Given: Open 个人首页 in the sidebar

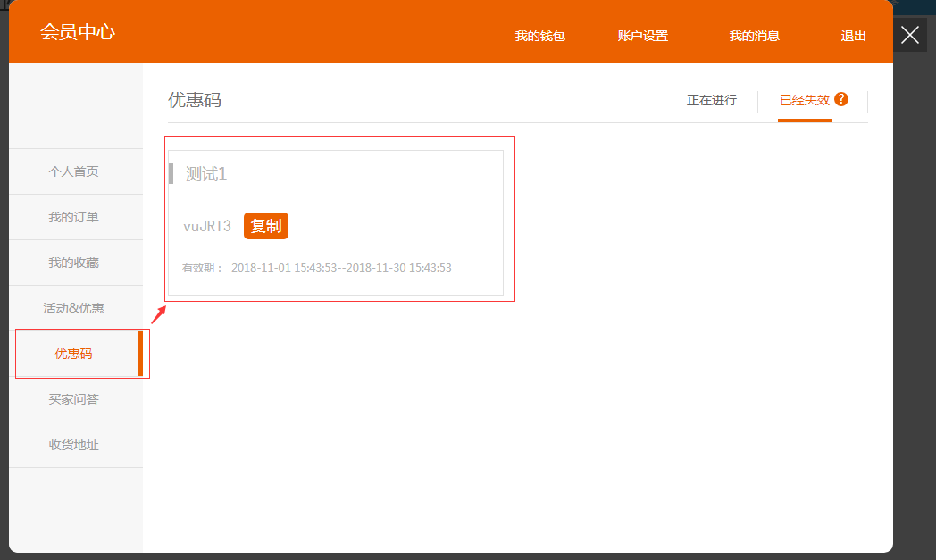Looking at the screenshot, I should tap(73, 171).
